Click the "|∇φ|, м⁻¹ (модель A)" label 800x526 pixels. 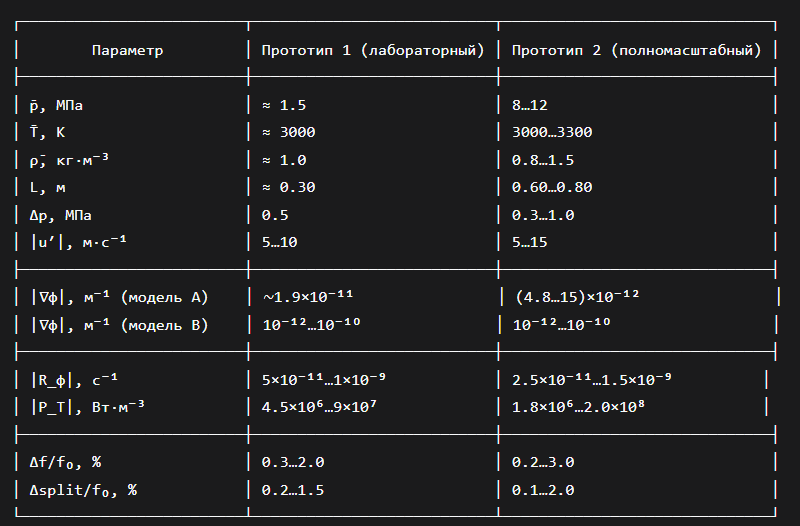point(118,297)
